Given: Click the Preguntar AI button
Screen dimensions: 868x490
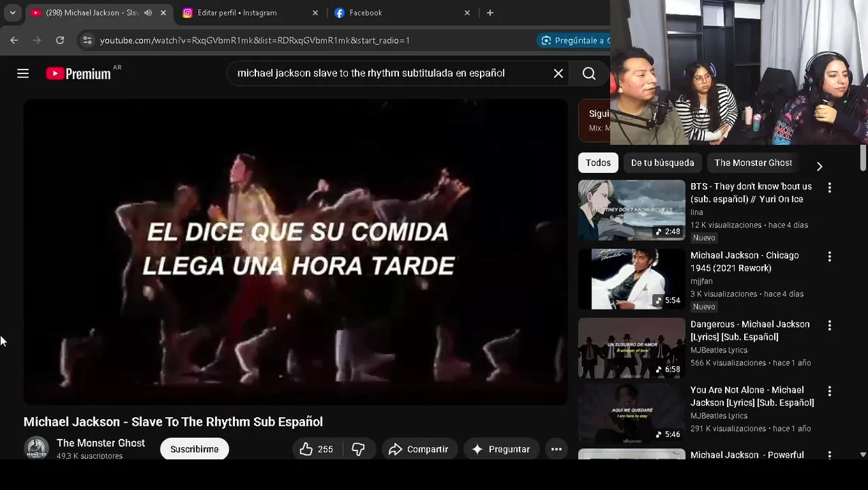Looking at the screenshot, I should (501, 449).
